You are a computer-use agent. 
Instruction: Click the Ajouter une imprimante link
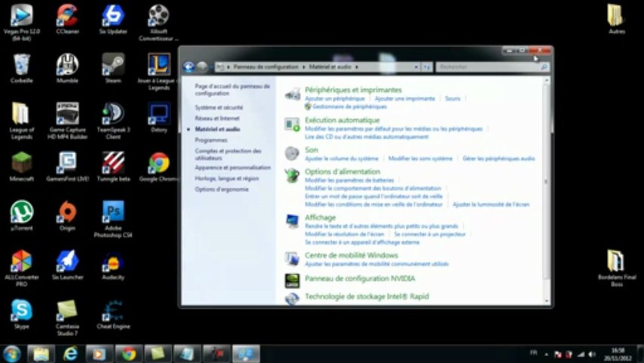405,99
